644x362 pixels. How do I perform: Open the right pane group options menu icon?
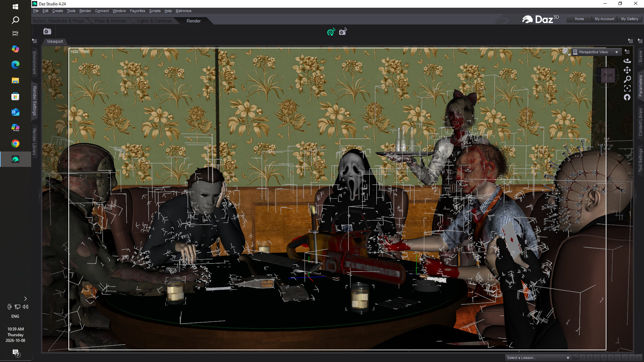631,41
